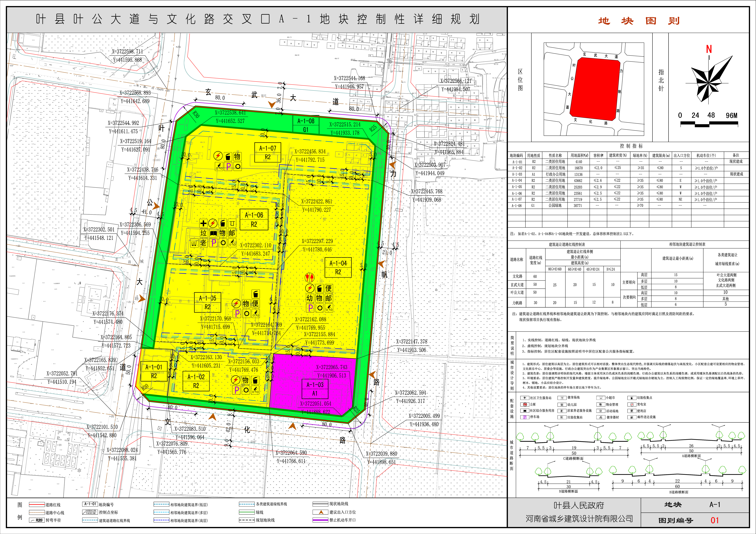The image size is (756, 534).
Task: Click the 文化路 row in setback table
Action: click(x=564, y=277)
